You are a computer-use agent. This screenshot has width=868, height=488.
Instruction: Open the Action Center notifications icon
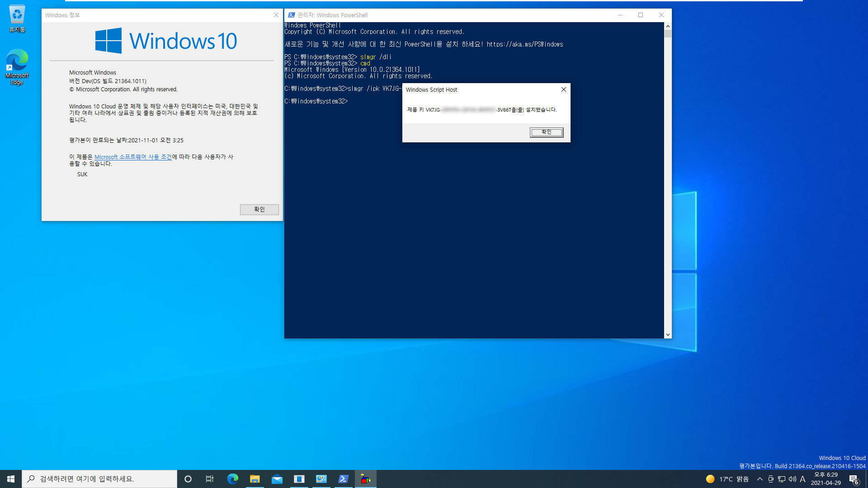click(x=854, y=479)
